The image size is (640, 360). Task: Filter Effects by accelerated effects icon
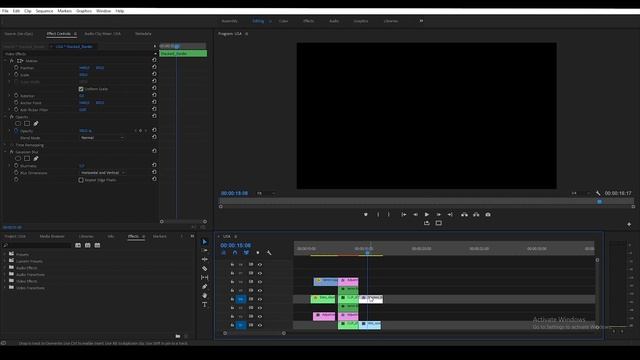78,245
